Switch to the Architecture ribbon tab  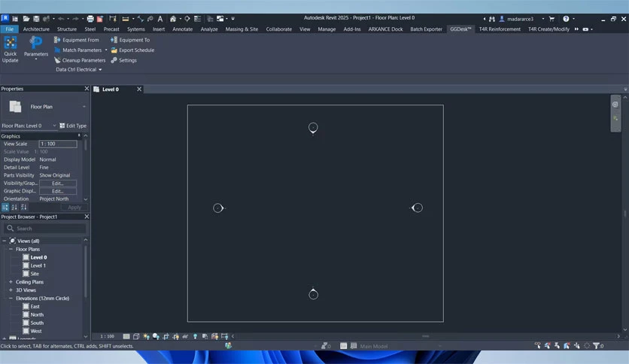click(x=36, y=29)
